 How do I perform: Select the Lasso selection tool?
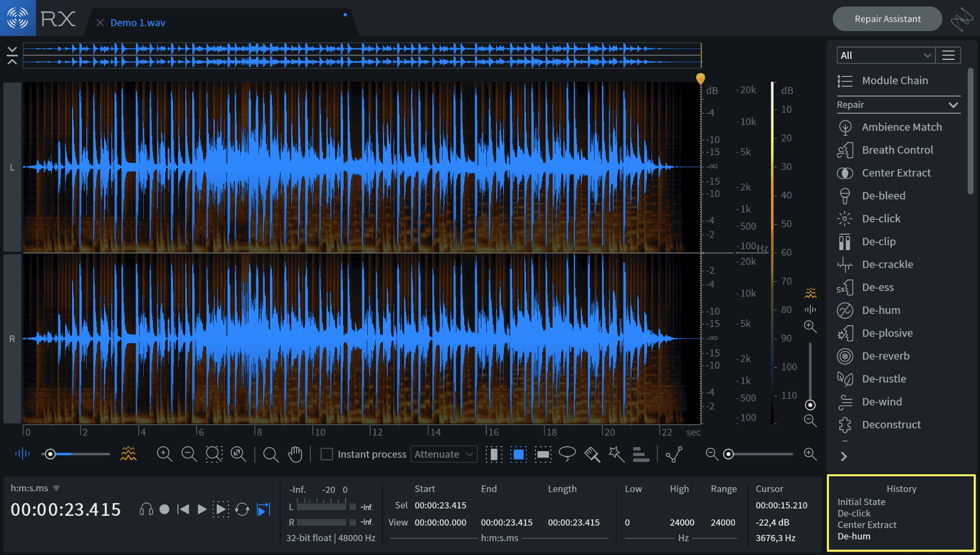pyautogui.click(x=567, y=454)
